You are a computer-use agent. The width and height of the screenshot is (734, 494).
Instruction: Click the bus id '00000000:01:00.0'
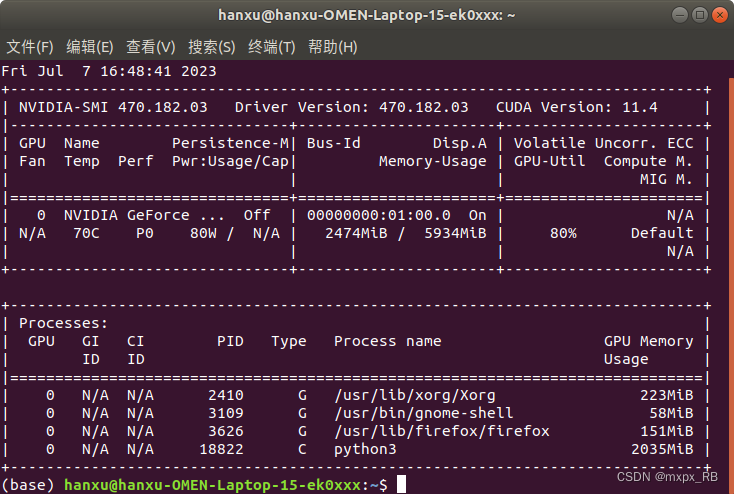pyautogui.click(x=379, y=215)
